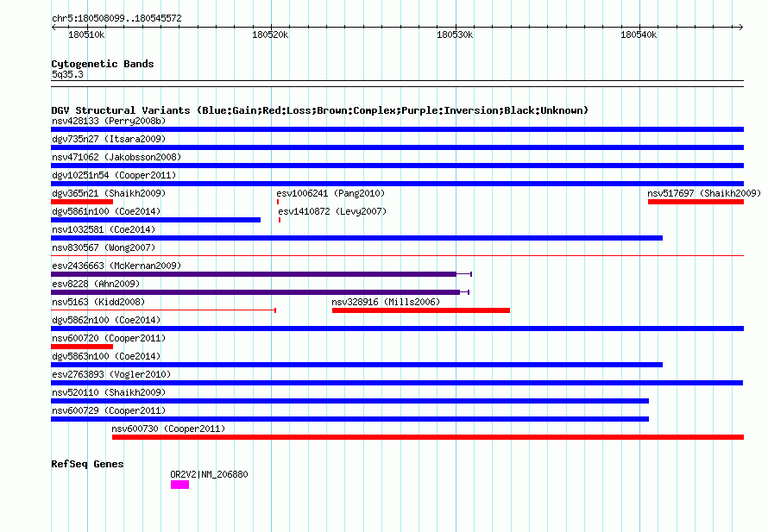Click the nsv517697 (Shaikh2009) label
The width and height of the screenshot is (768, 532).
[704, 193]
